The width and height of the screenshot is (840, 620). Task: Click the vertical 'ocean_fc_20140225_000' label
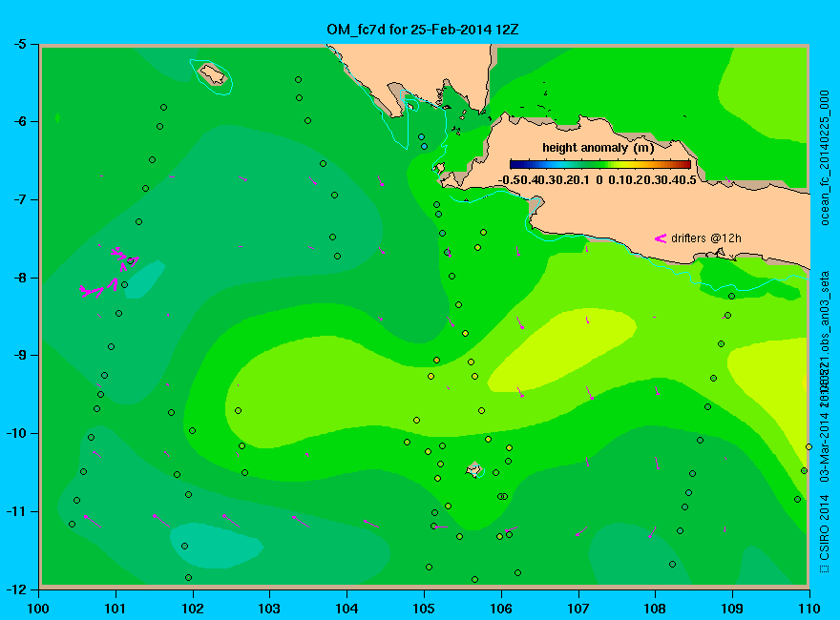[825, 158]
